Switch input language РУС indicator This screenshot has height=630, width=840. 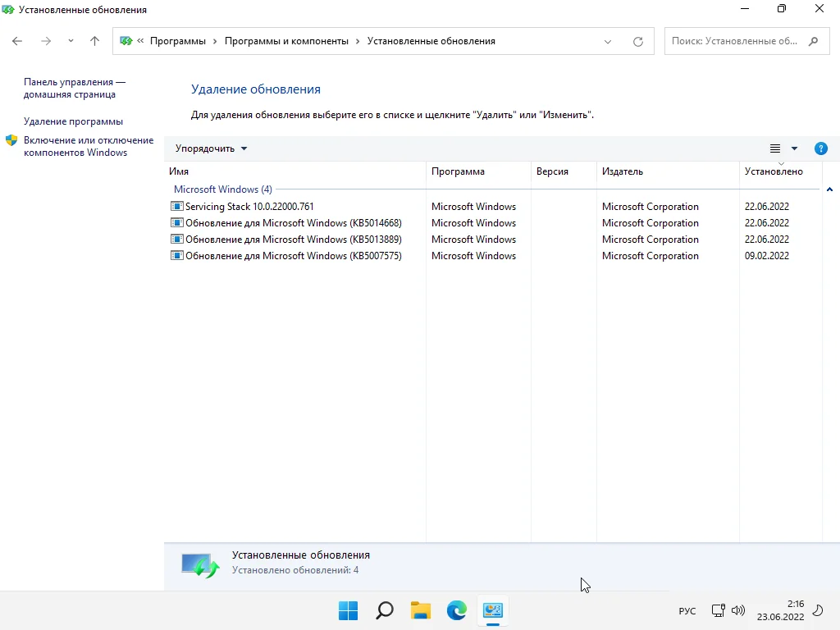(687, 610)
